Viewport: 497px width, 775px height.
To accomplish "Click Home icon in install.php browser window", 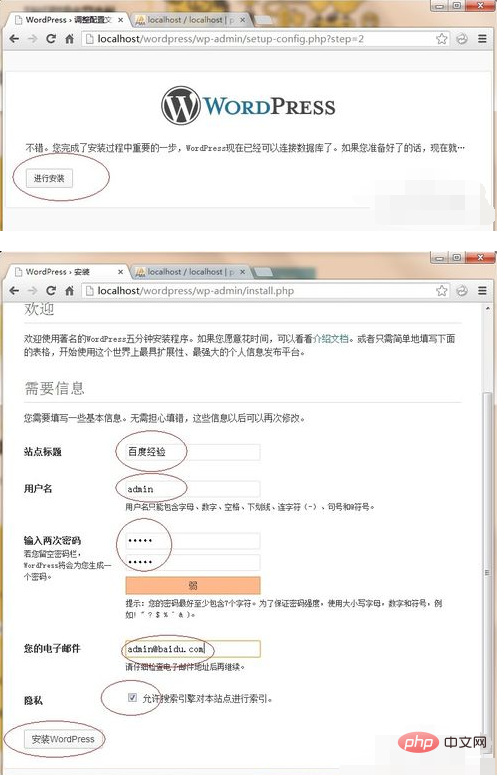I will click(x=69, y=291).
